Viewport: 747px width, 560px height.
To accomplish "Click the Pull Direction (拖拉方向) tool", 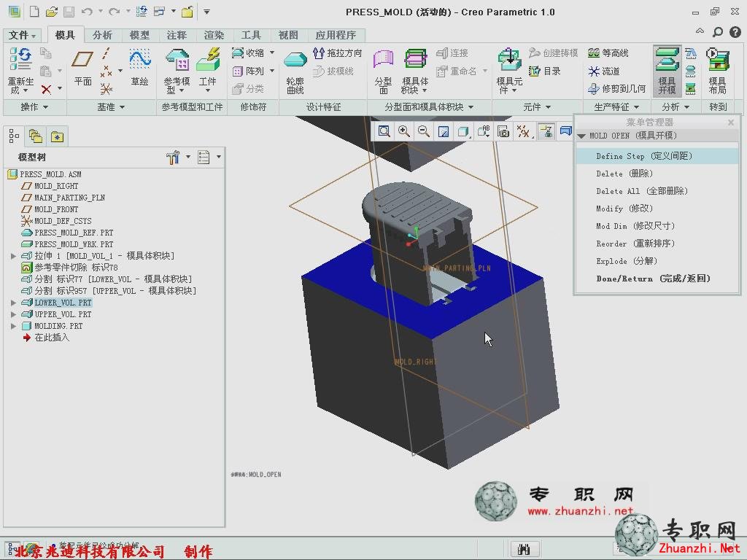I will pyautogui.click(x=338, y=52).
